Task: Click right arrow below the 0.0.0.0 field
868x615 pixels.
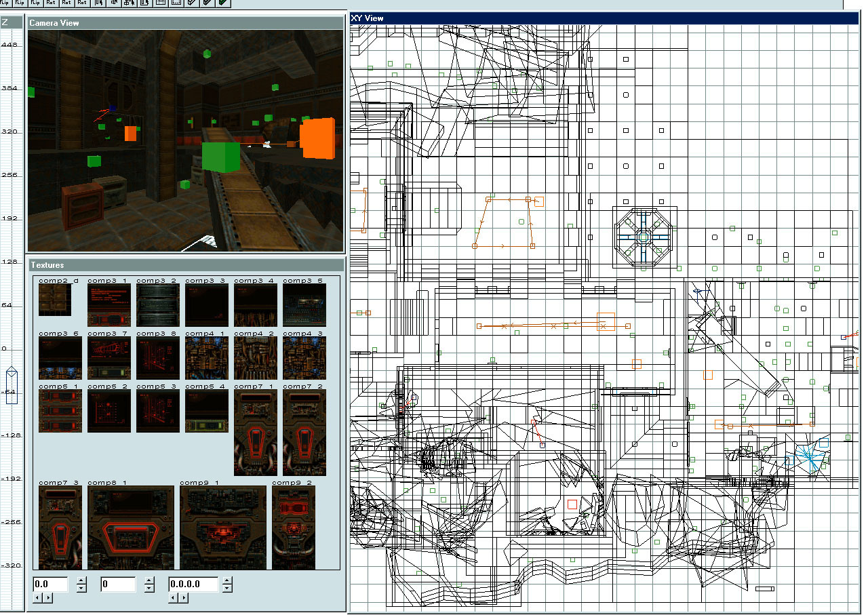Action: (x=182, y=597)
